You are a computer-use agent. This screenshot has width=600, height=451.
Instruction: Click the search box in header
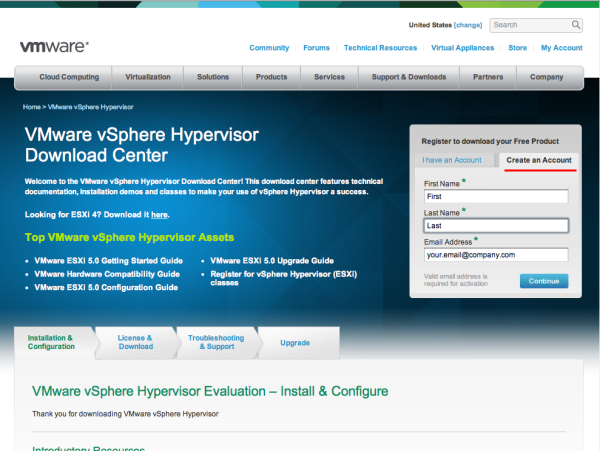click(536, 25)
